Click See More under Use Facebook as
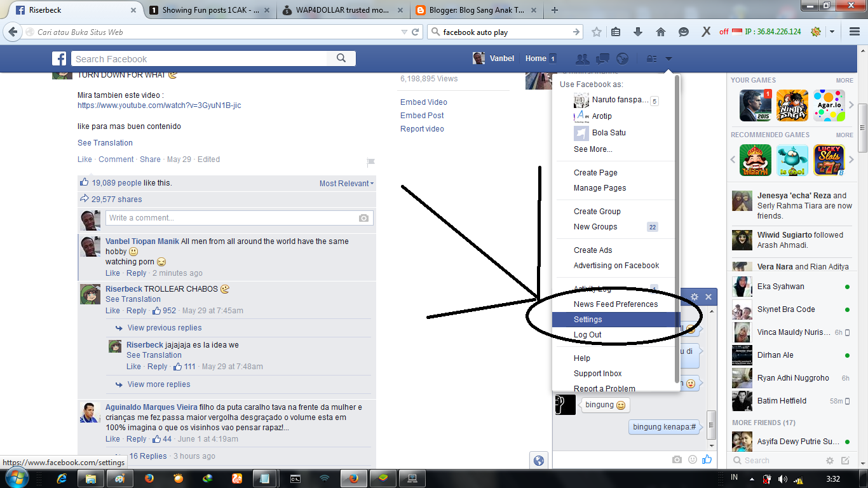The image size is (868, 488). 593,149
